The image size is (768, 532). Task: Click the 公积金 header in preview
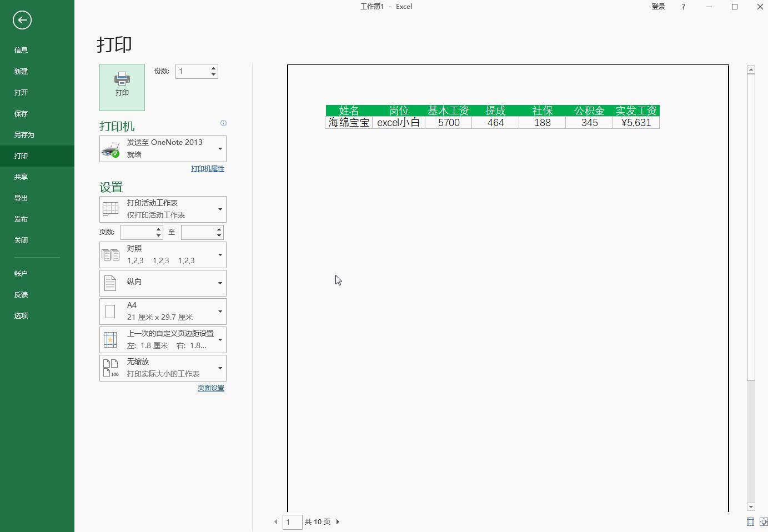click(x=589, y=111)
